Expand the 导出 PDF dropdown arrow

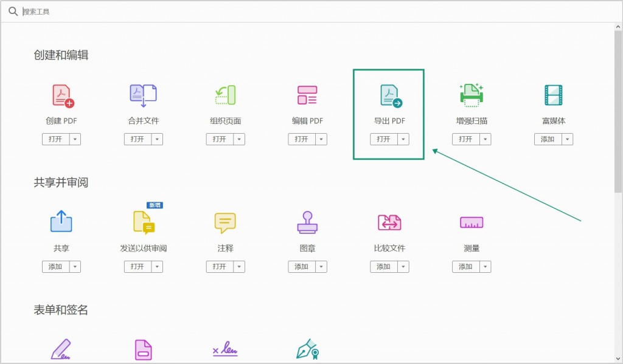pyautogui.click(x=403, y=139)
